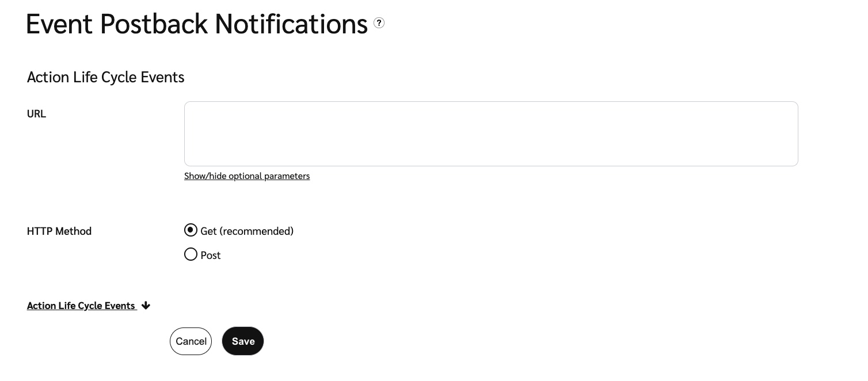Choose Post as the HTTP method
The width and height of the screenshot is (868, 381).
191,254
